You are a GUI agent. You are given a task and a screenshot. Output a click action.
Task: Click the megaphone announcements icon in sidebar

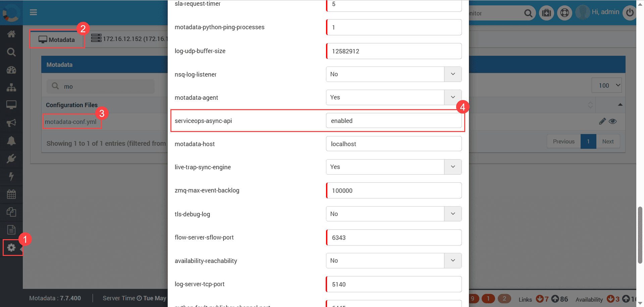tap(11, 123)
